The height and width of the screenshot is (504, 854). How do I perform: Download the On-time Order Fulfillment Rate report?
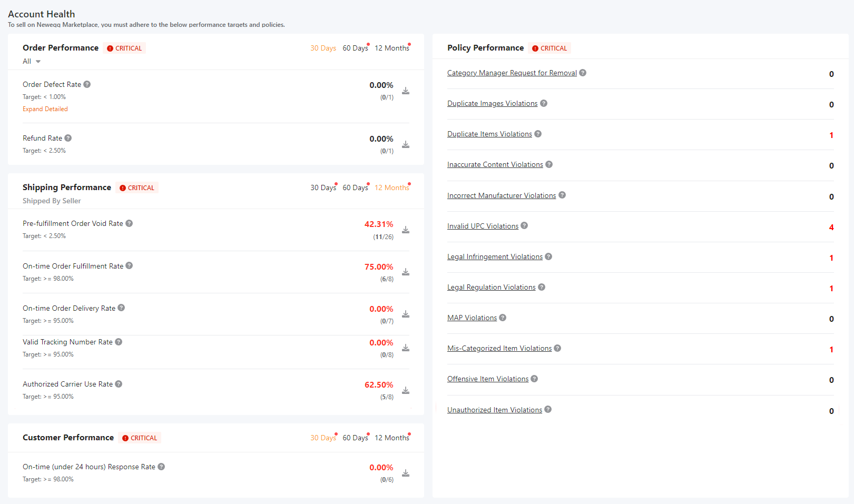coord(406,272)
